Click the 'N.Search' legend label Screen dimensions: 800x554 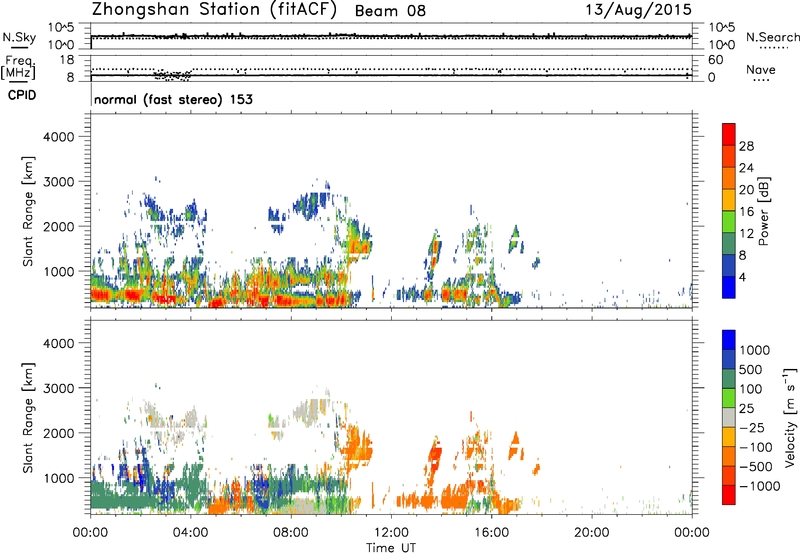[x=773, y=37]
